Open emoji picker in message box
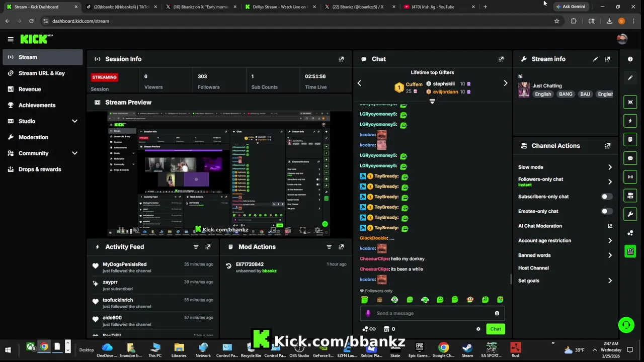This screenshot has width=644, height=362. 497,313
